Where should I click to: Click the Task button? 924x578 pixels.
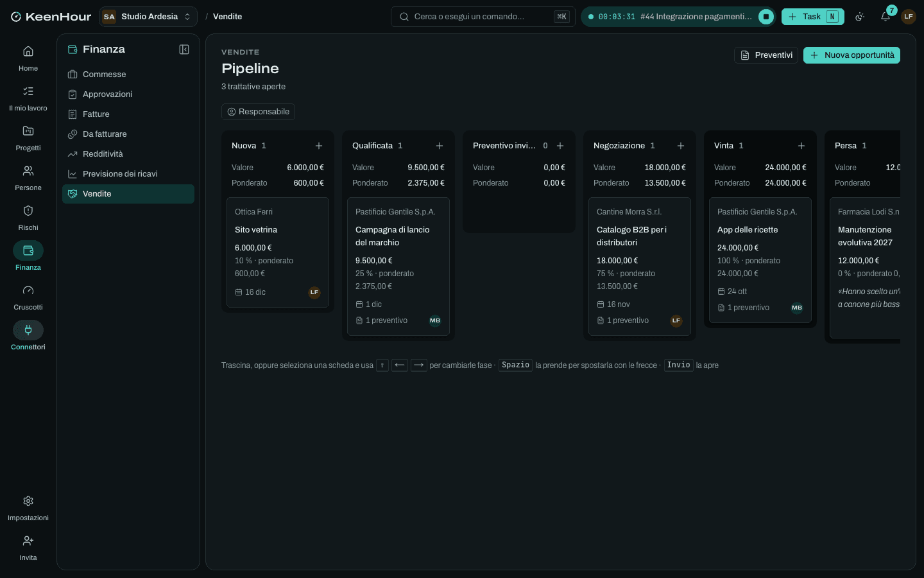point(813,17)
